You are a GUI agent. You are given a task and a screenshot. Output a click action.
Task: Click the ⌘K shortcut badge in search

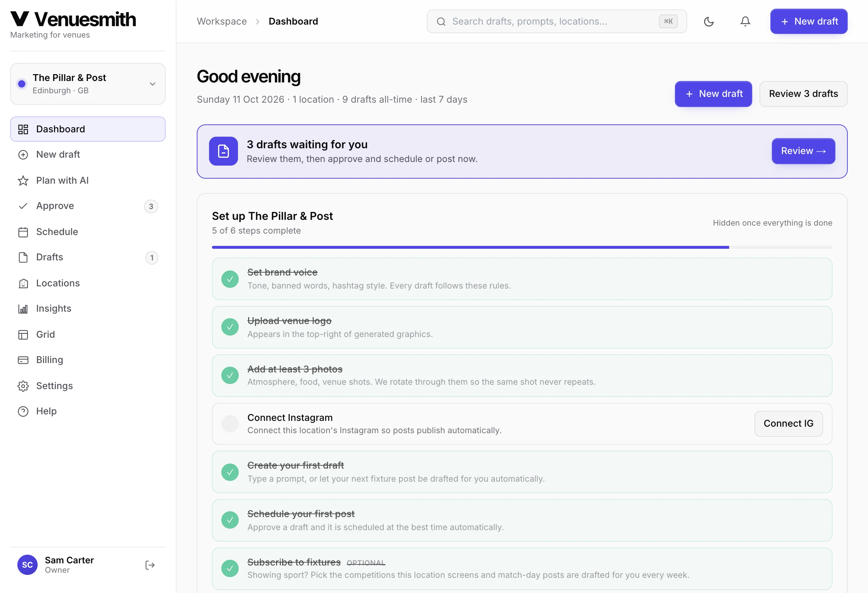click(668, 21)
